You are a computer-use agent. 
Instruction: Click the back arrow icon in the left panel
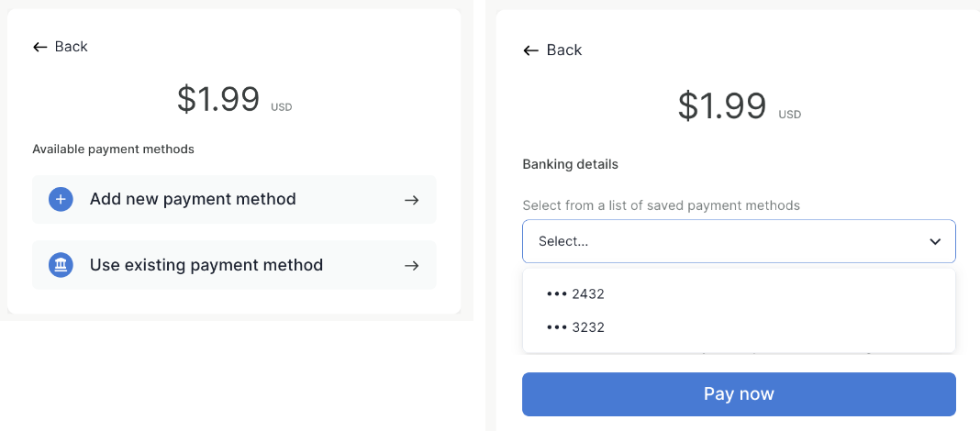click(x=39, y=47)
